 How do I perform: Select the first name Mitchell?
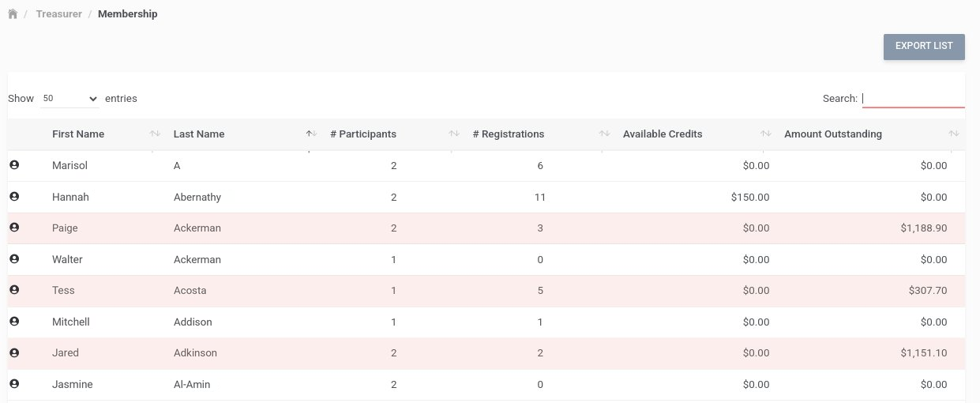pyautogui.click(x=71, y=322)
